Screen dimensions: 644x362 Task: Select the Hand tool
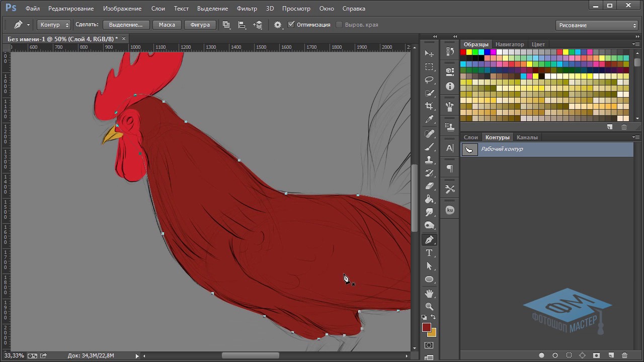pos(429,294)
